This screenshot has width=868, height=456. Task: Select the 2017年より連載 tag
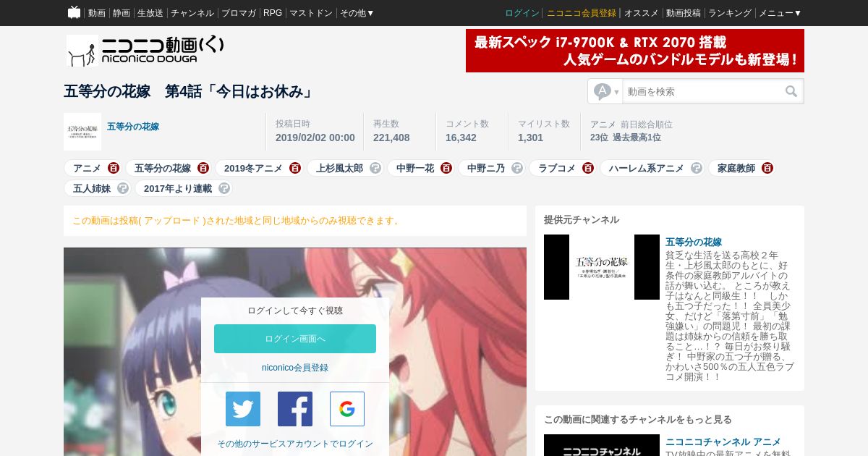(x=178, y=188)
